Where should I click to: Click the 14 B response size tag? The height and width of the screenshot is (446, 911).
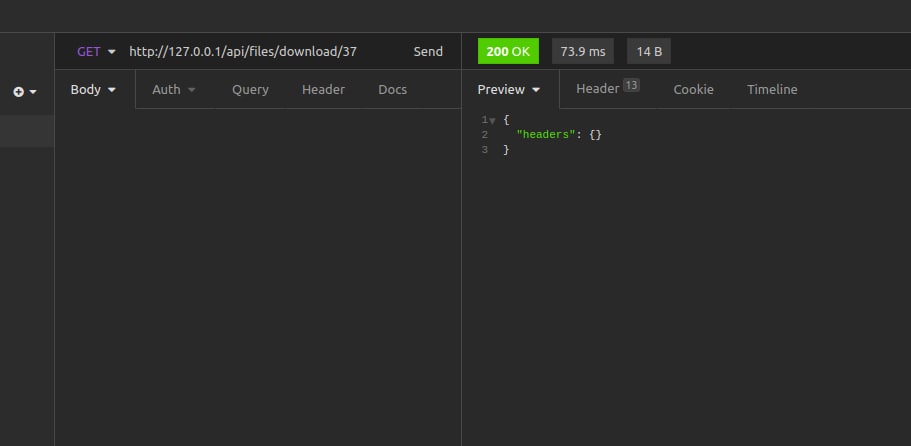coord(649,51)
